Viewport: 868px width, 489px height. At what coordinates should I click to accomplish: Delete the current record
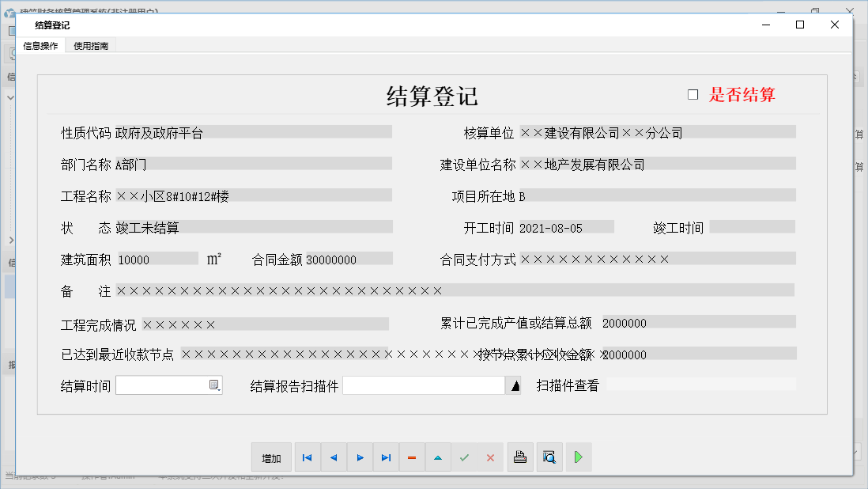(x=412, y=457)
